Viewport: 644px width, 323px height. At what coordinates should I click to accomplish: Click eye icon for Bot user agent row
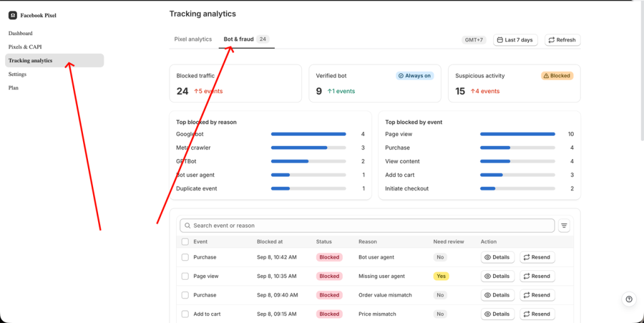tap(487, 258)
